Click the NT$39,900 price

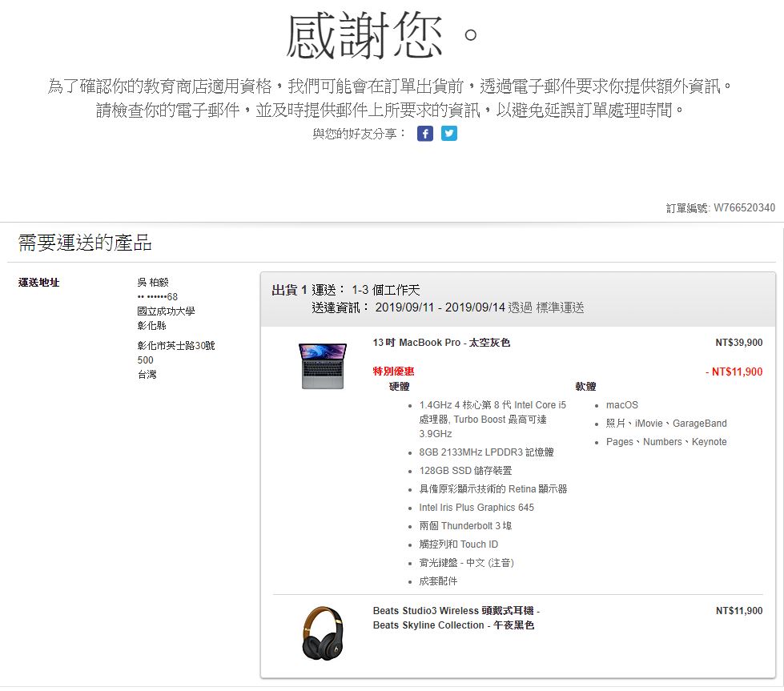coord(739,343)
